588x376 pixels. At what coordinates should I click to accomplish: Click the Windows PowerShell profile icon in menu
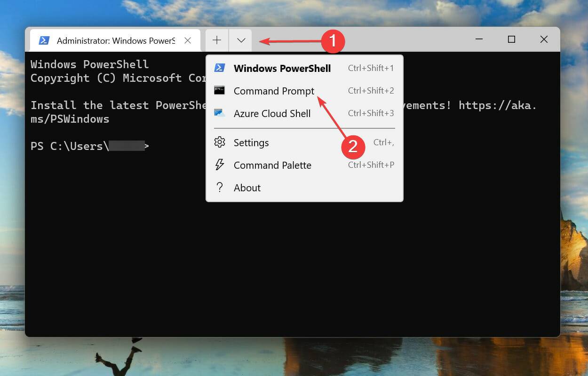pyautogui.click(x=220, y=68)
